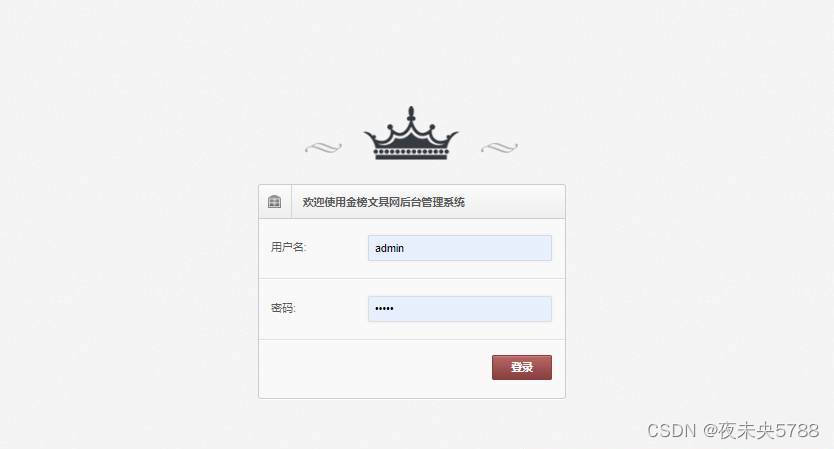Click the blank footer area left of 登录
This screenshot has height=449, width=834.
pyautogui.click(x=372, y=368)
